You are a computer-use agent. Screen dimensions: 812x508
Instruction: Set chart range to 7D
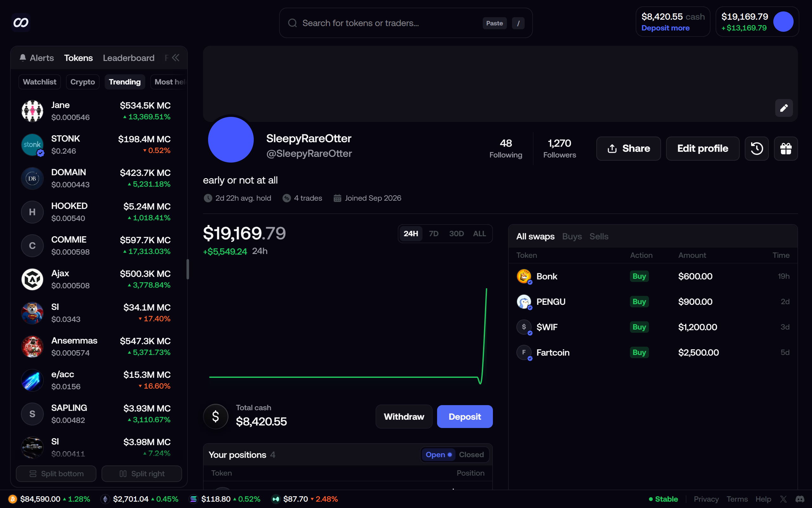pos(434,233)
